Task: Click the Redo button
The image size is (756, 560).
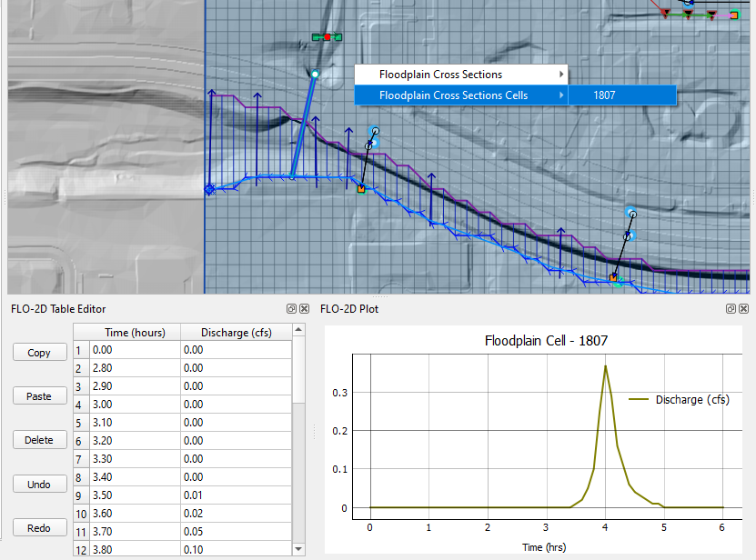Action: click(x=39, y=528)
